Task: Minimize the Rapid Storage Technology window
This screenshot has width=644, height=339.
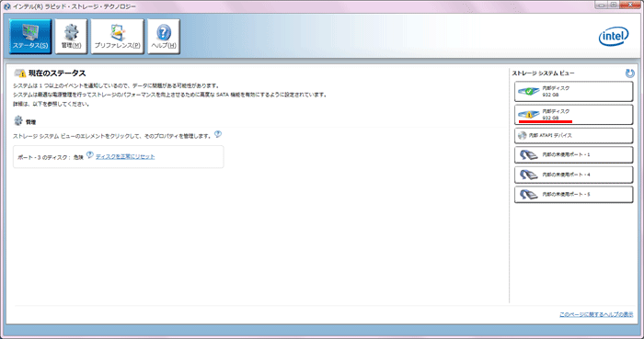Action: coord(602,5)
